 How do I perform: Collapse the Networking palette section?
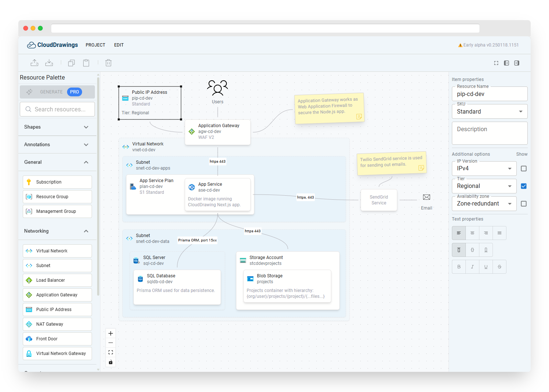click(x=57, y=231)
